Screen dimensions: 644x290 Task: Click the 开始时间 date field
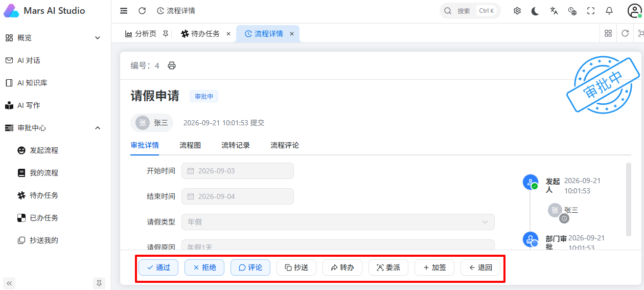tap(238, 171)
